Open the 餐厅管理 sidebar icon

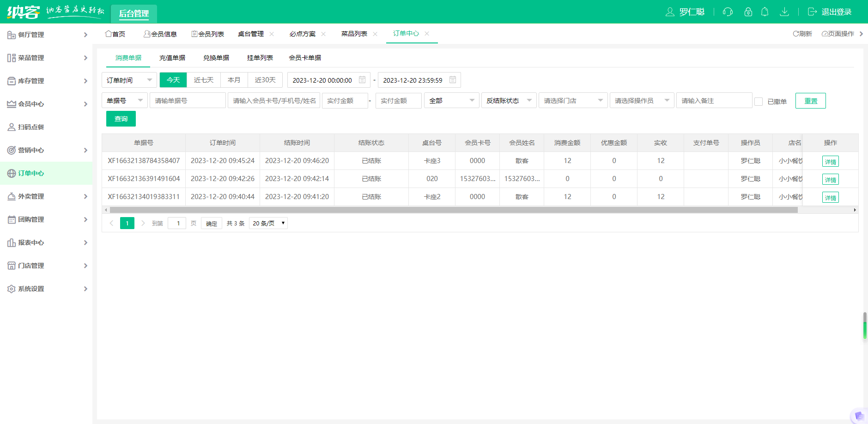(11, 34)
